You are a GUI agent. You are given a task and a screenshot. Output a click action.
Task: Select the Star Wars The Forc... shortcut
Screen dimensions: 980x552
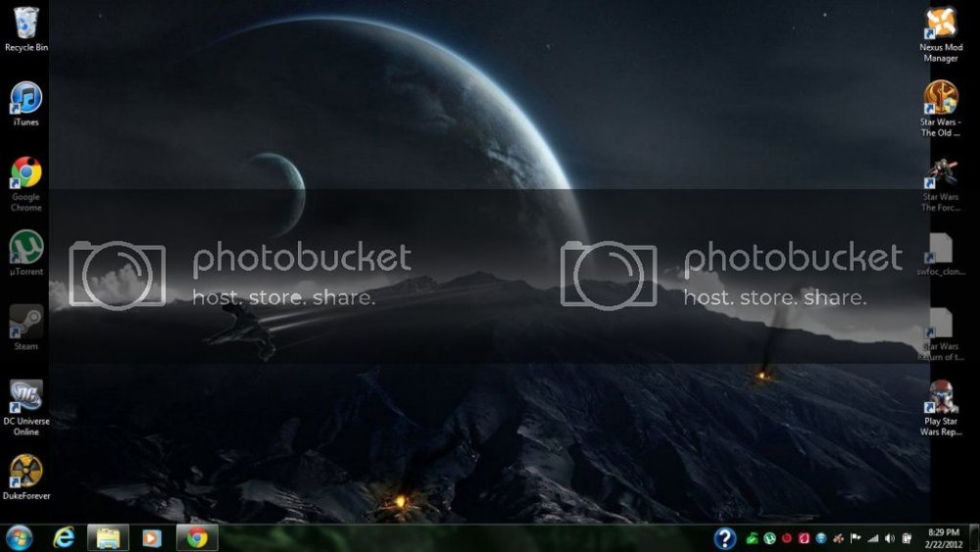tap(941, 184)
